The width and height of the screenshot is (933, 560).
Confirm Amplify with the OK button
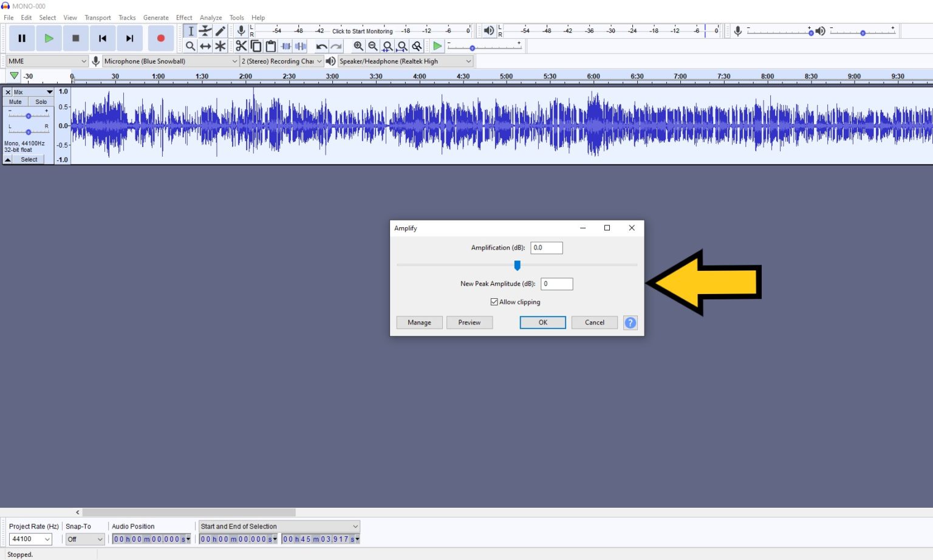coord(542,323)
